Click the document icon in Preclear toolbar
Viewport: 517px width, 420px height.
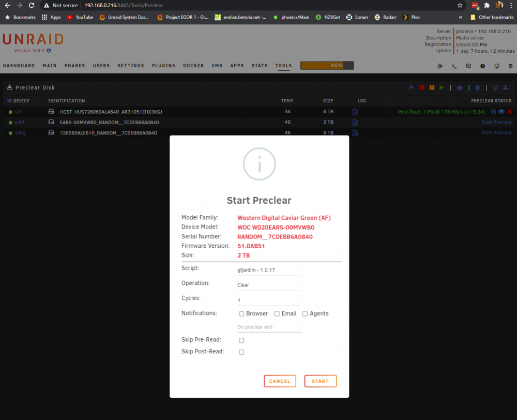coord(495,88)
